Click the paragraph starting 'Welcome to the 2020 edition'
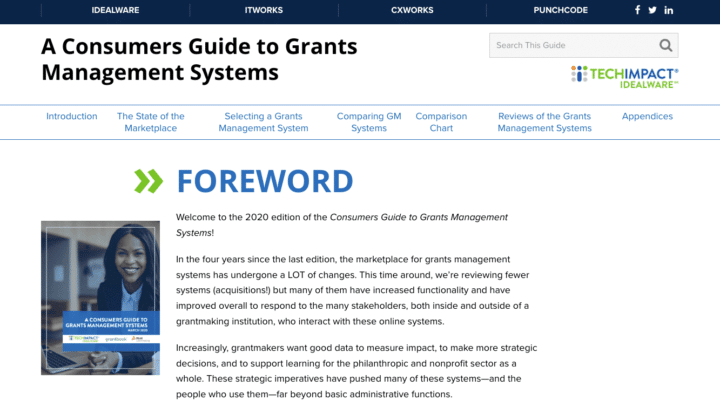Image resolution: width=720 pixels, height=407 pixels. 342,225
